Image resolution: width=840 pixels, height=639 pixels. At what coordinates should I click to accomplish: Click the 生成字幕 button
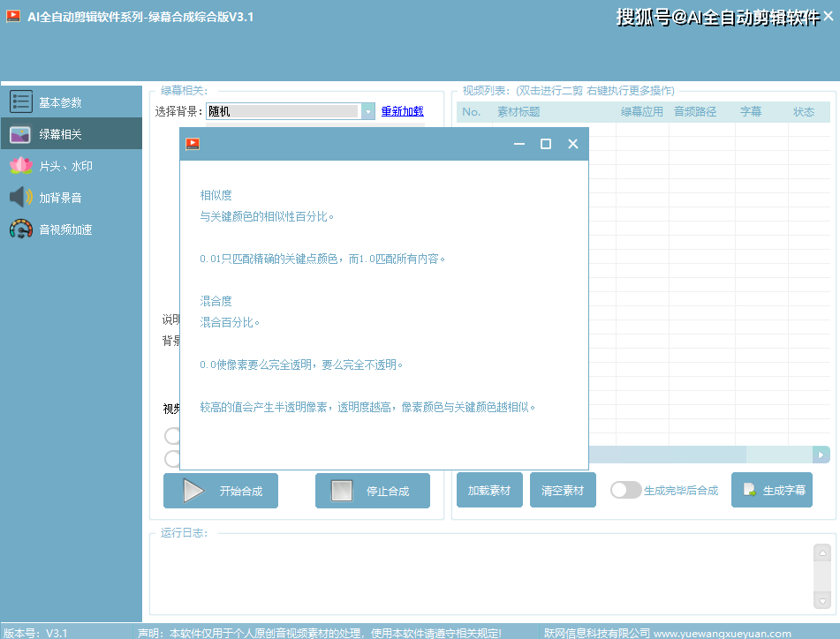(x=772, y=490)
